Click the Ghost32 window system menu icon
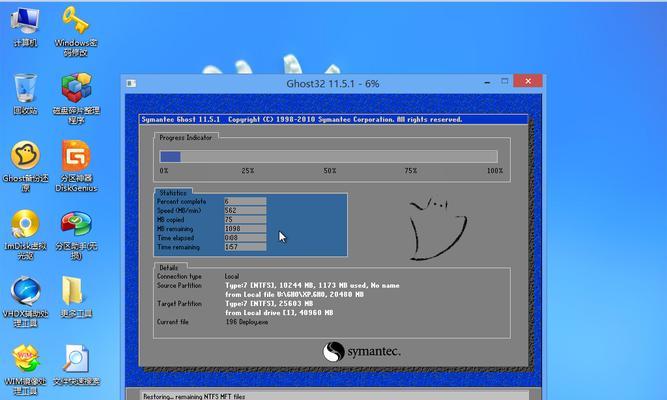Image resolution: width=667 pixels, height=400 pixels. (x=131, y=83)
